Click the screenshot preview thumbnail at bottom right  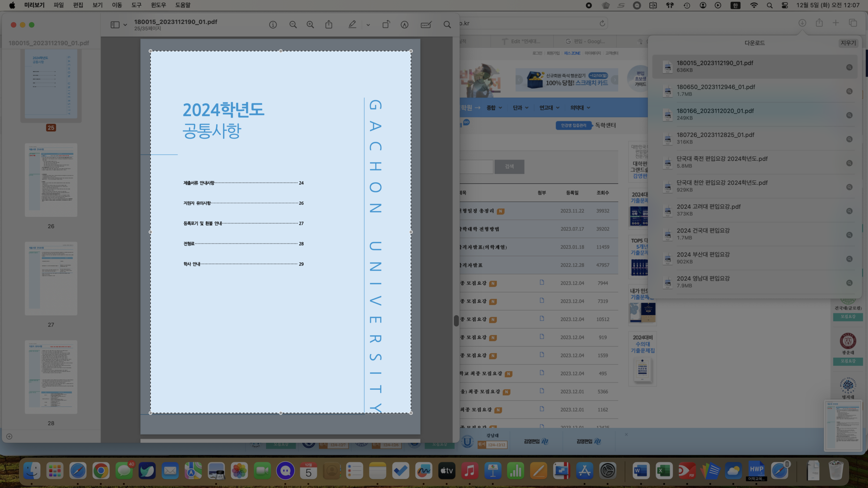(843, 426)
